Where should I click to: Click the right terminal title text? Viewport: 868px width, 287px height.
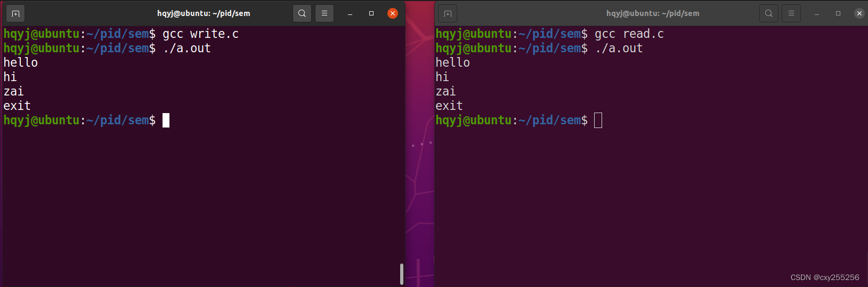pyautogui.click(x=653, y=13)
